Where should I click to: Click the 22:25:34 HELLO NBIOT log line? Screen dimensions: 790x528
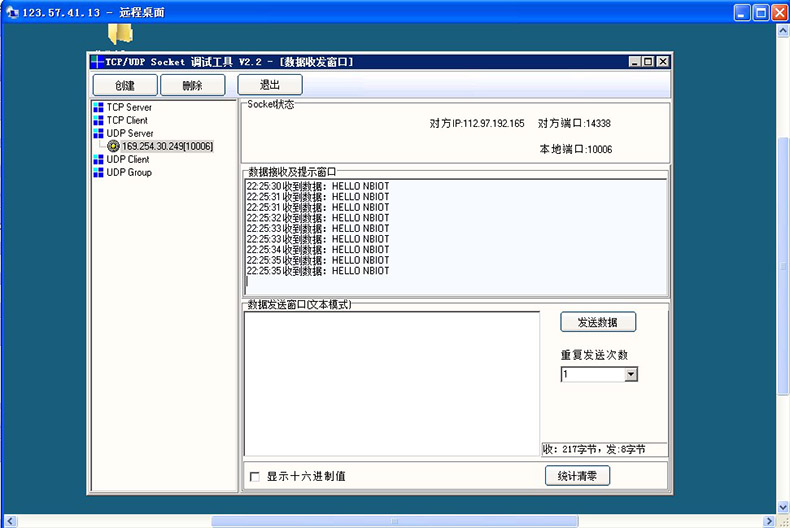point(318,249)
